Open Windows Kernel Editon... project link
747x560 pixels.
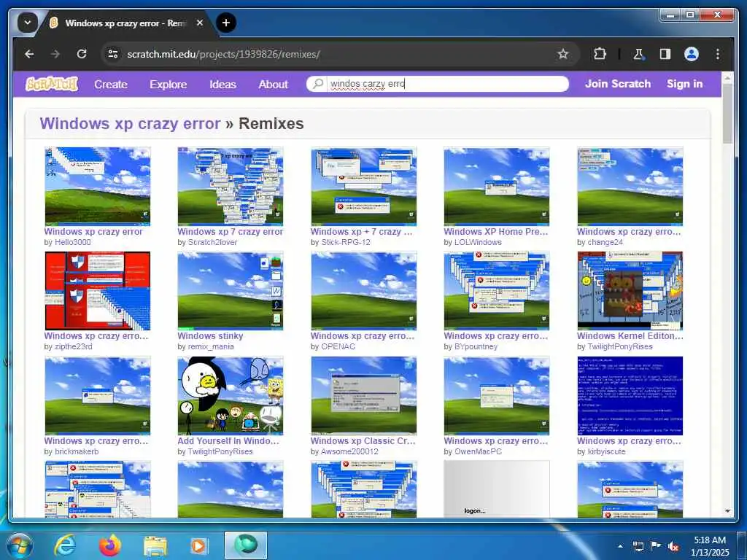[x=630, y=335]
